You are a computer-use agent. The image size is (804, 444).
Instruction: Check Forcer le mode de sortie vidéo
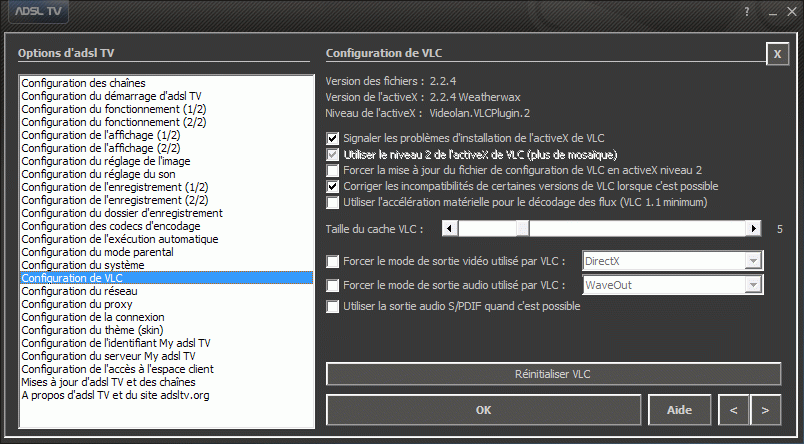(332, 261)
